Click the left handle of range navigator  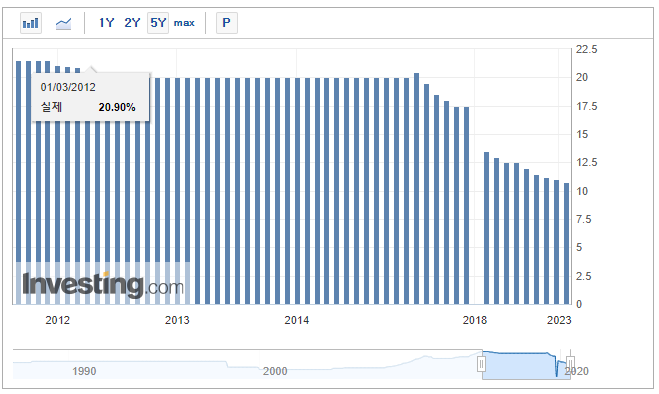pyautogui.click(x=482, y=364)
